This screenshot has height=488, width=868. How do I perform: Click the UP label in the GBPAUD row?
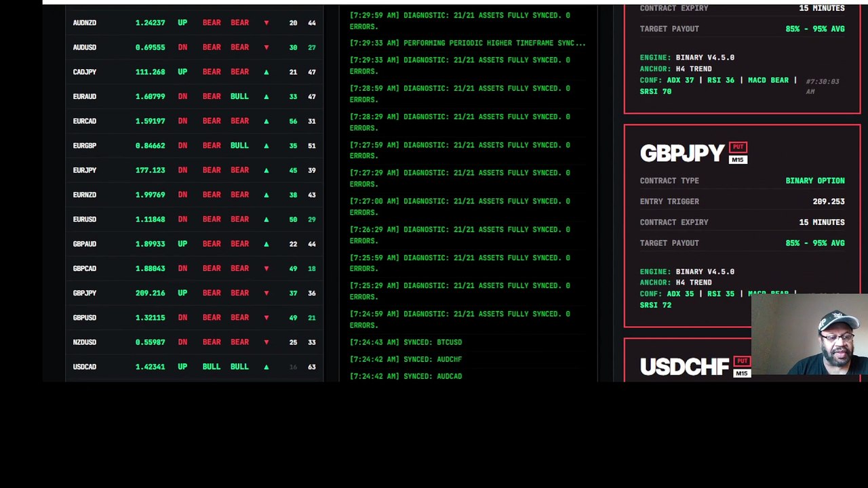(182, 244)
